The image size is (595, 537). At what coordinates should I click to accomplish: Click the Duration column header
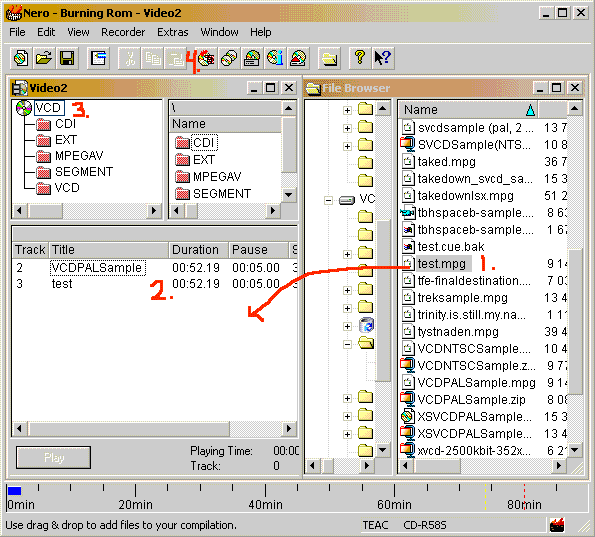tap(198, 250)
